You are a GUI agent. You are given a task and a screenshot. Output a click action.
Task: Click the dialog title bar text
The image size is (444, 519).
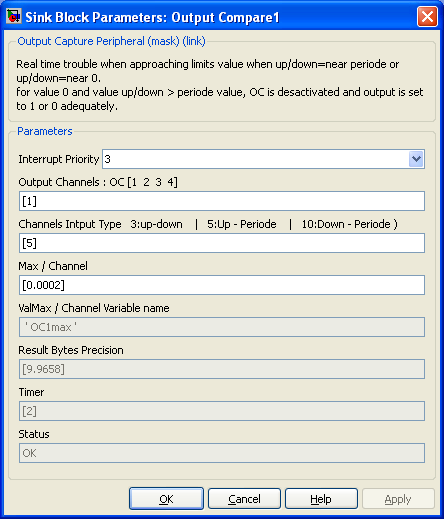click(152, 17)
